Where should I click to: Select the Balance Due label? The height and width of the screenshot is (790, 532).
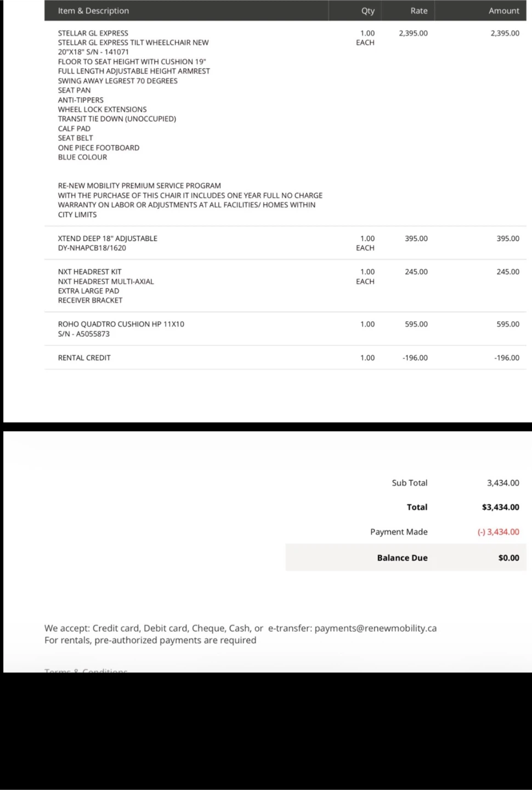coord(402,557)
